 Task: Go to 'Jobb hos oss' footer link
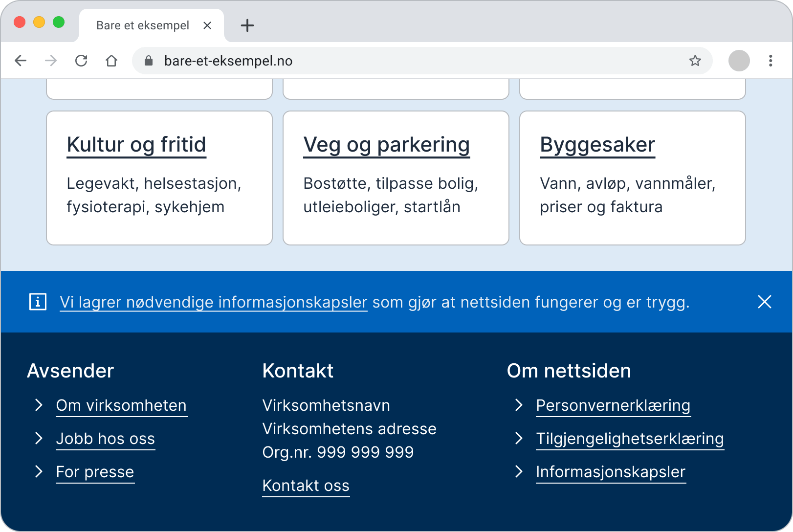[x=106, y=439]
